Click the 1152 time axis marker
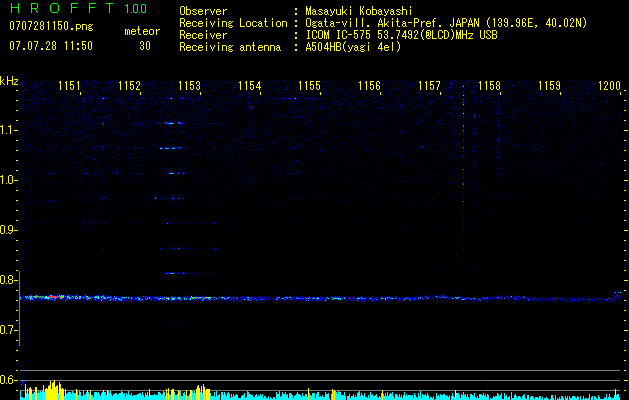 [x=130, y=86]
